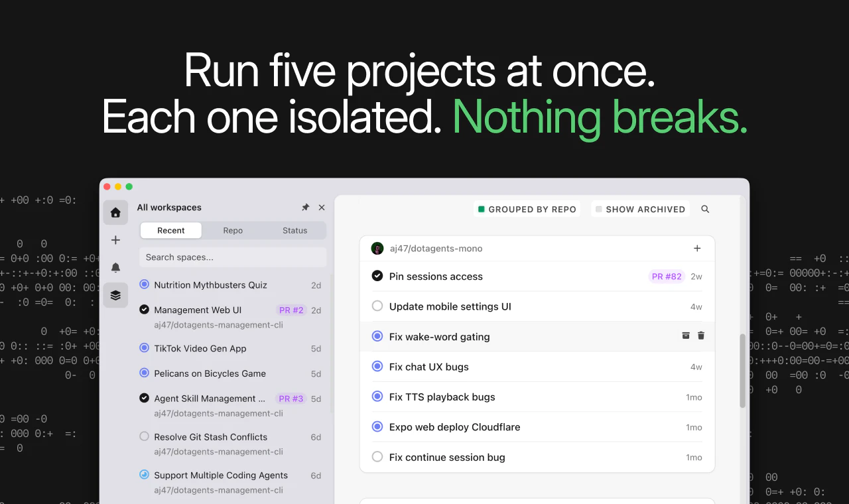
Task: Add a task to aj47/dotagents-mono with plus icon
Action: tap(697, 248)
